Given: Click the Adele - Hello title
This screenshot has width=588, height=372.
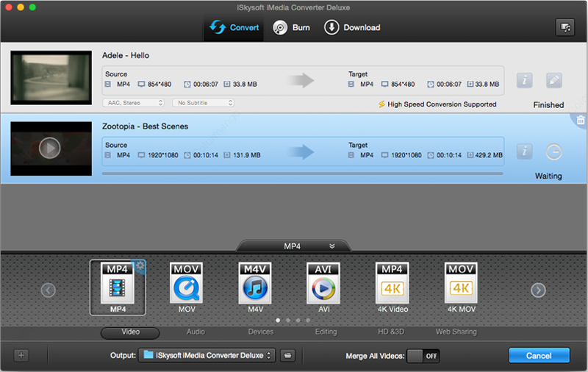Looking at the screenshot, I should (x=126, y=55).
